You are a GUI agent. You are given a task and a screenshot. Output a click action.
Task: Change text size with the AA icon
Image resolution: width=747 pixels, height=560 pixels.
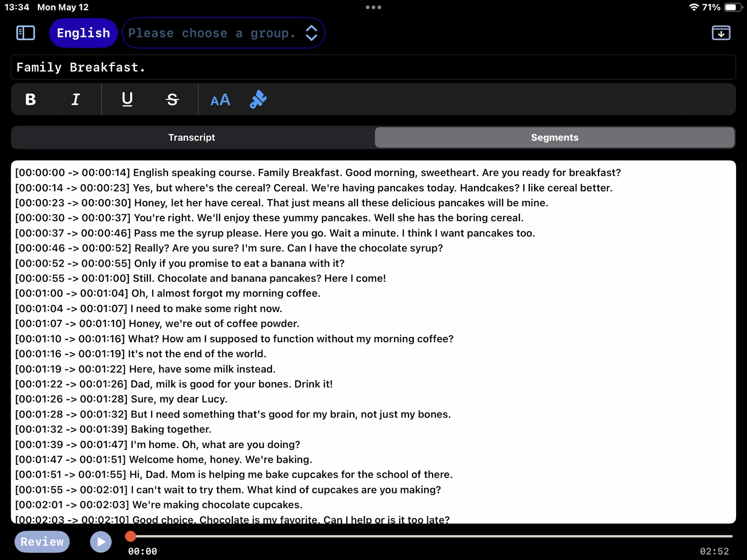click(220, 100)
